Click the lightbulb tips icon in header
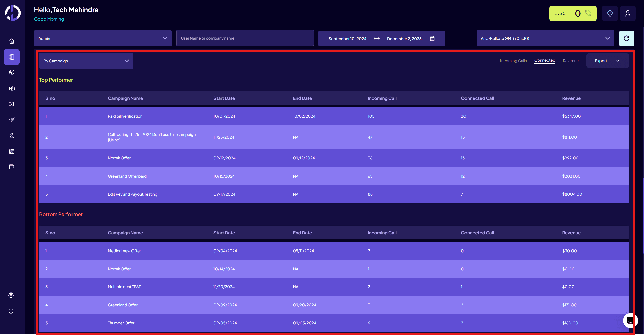644x335 pixels. click(x=610, y=13)
